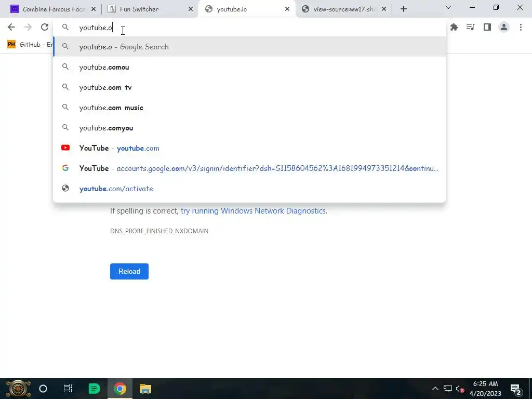Click the muted volume tray icon

pyautogui.click(x=460, y=389)
